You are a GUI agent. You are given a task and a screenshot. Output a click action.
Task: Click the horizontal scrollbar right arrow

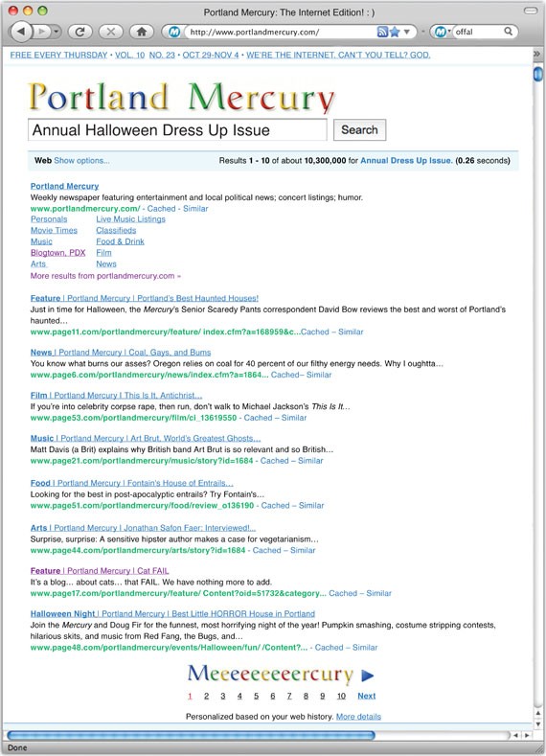(527, 735)
